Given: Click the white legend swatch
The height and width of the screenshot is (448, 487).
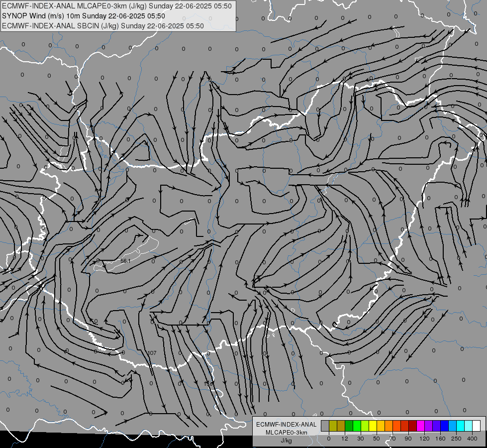Looking at the screenshot, I should coord(477,426).
